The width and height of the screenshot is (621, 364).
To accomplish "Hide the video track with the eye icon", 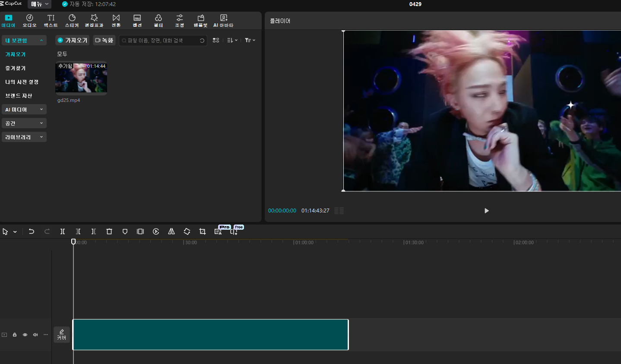I will click(x=25, y=335).
